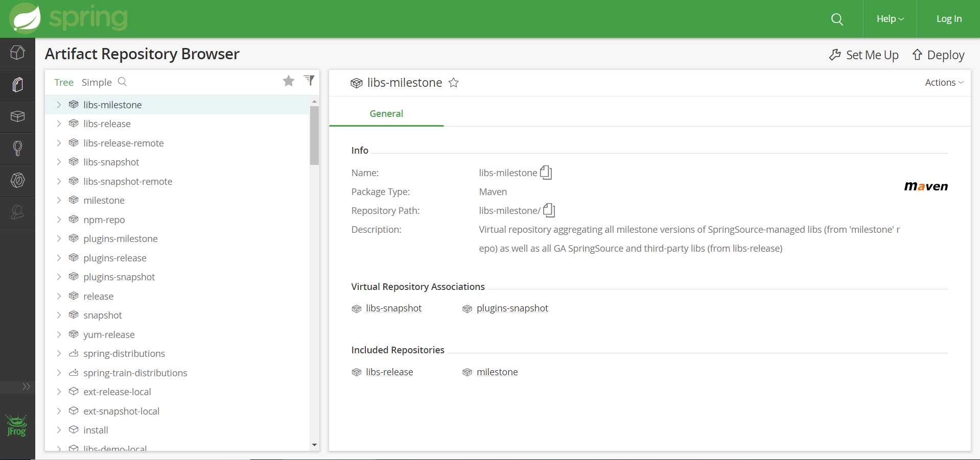Expand the libs-release tree node

tap(59, 124)
